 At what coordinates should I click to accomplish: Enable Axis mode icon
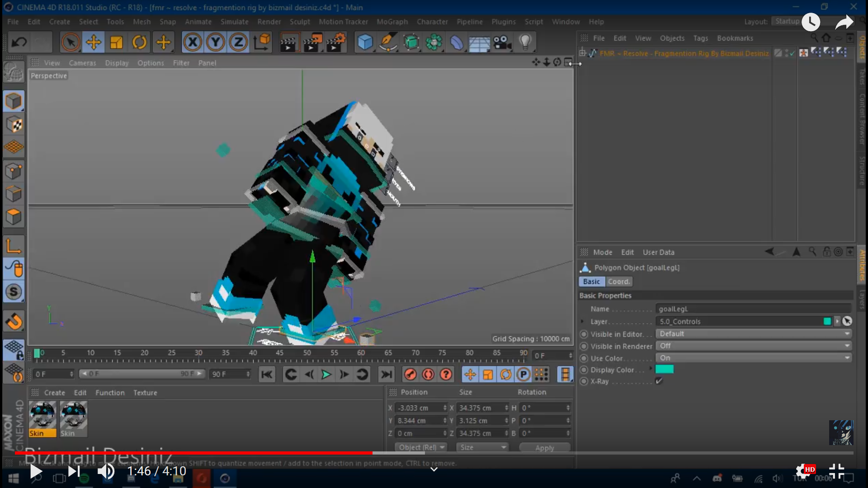[14, 247]
